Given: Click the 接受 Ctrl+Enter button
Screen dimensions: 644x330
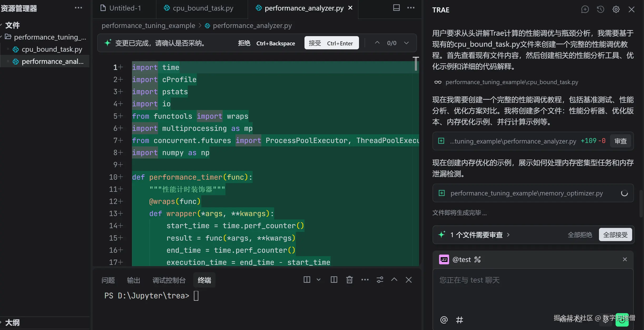Looking at the screenshot, I should pyautogui.click(x=331, y=43).
